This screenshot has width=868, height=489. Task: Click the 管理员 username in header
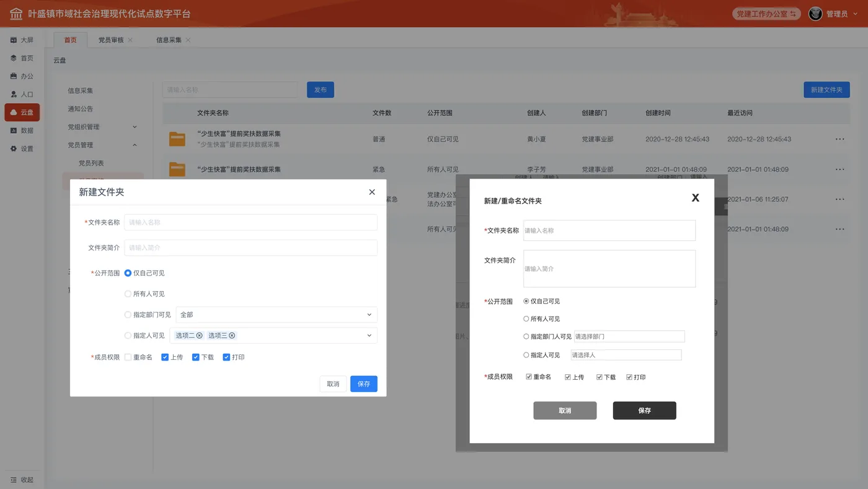point(837,14)
